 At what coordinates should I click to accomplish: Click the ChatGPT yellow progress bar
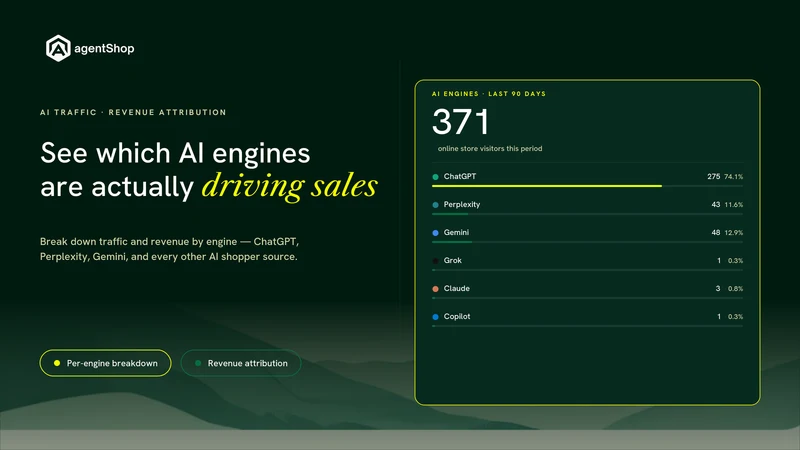point(547,186)
